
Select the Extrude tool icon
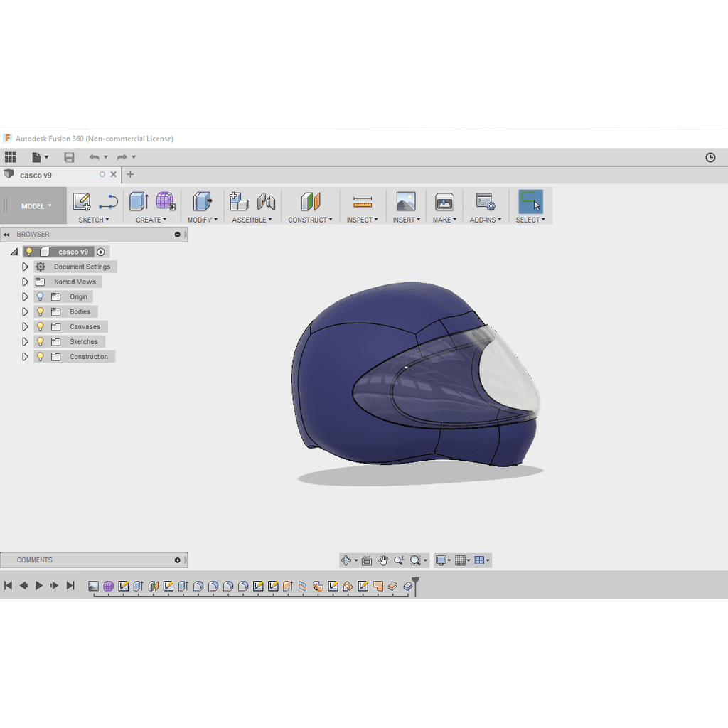(139, 201)
